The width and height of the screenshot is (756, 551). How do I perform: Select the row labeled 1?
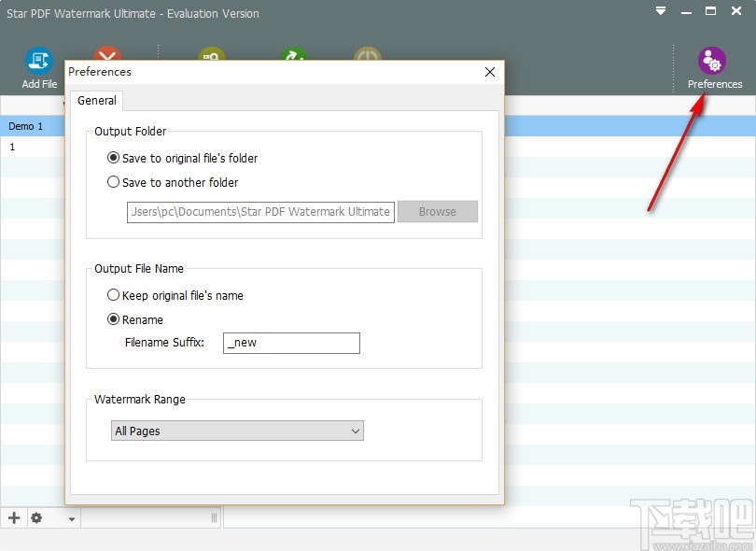[x=33, y=147]
